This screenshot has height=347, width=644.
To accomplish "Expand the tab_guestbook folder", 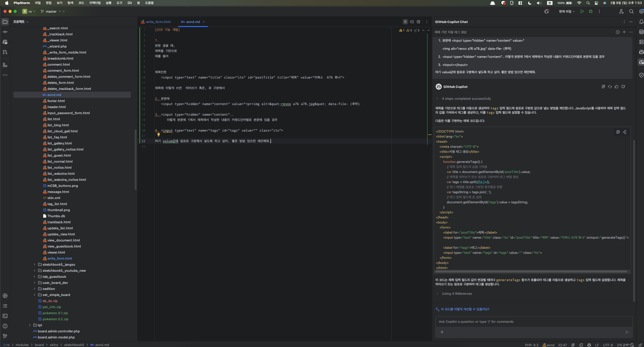I will 35,277.
